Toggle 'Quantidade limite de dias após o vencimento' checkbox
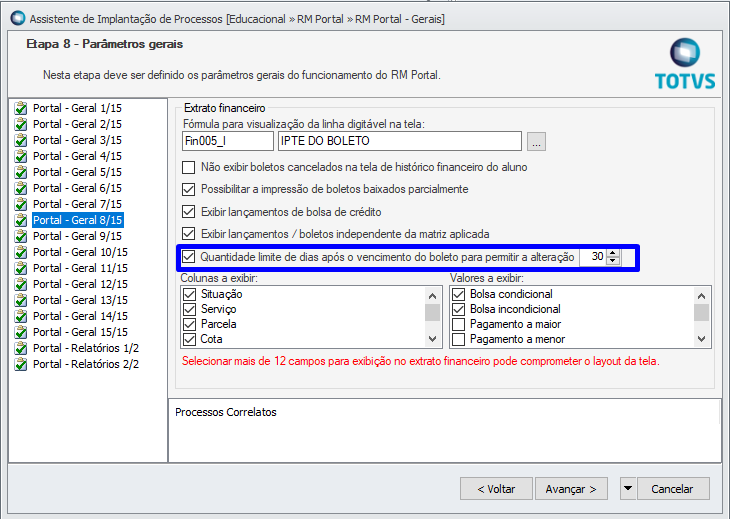 point(189,256)
